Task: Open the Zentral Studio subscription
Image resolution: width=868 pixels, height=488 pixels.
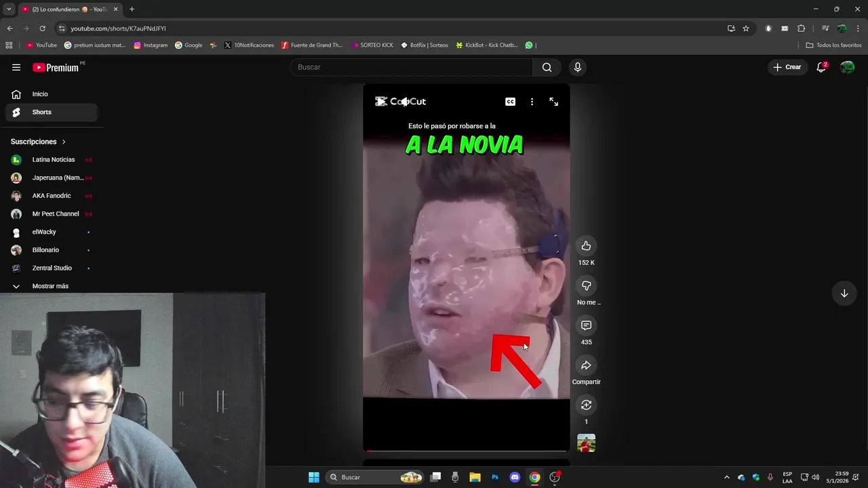Action: [52, 268]
